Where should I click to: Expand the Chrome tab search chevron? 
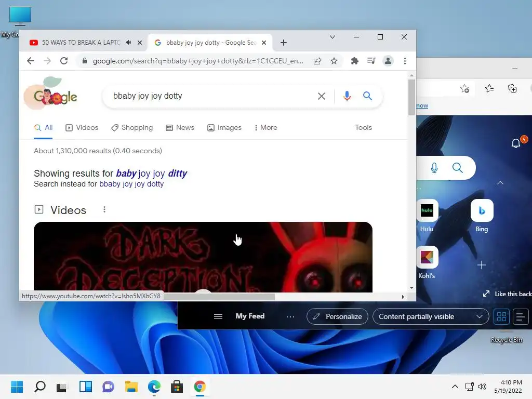pyautogui.click(x=332, y=37)
